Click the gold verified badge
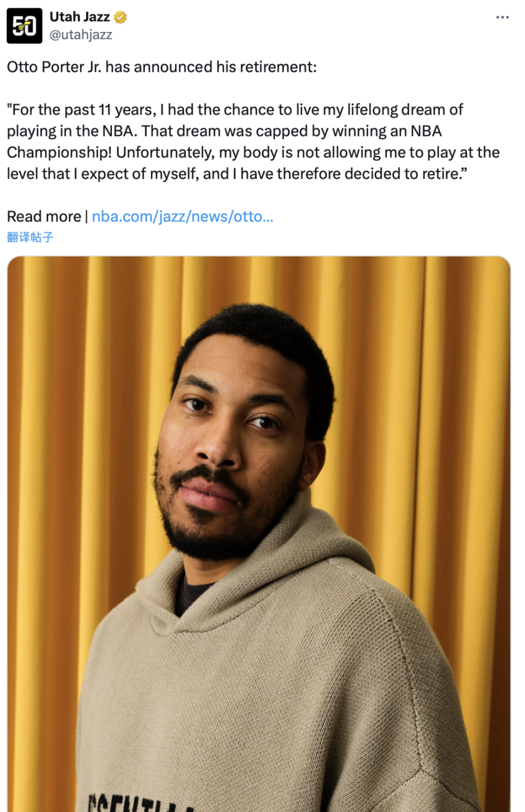 tap(121, 17)
